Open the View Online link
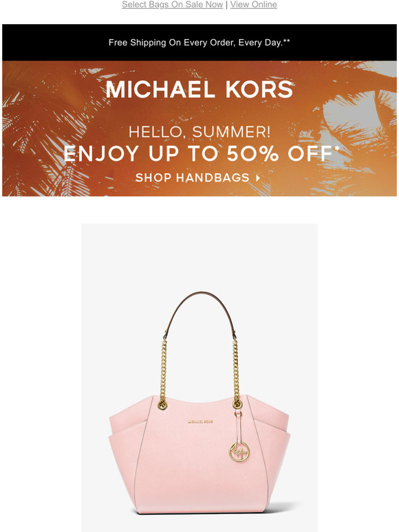The image size is (399, 532). 253,5
